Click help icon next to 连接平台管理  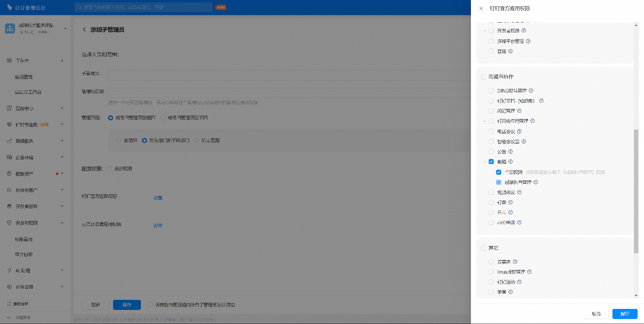point(528,41)
